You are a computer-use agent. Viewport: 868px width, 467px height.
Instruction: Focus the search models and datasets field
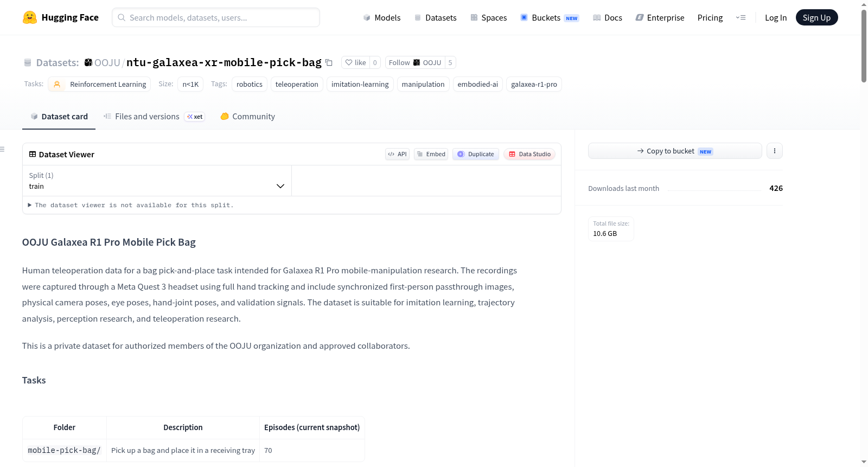pyautogui.click(x=216, y=17)
